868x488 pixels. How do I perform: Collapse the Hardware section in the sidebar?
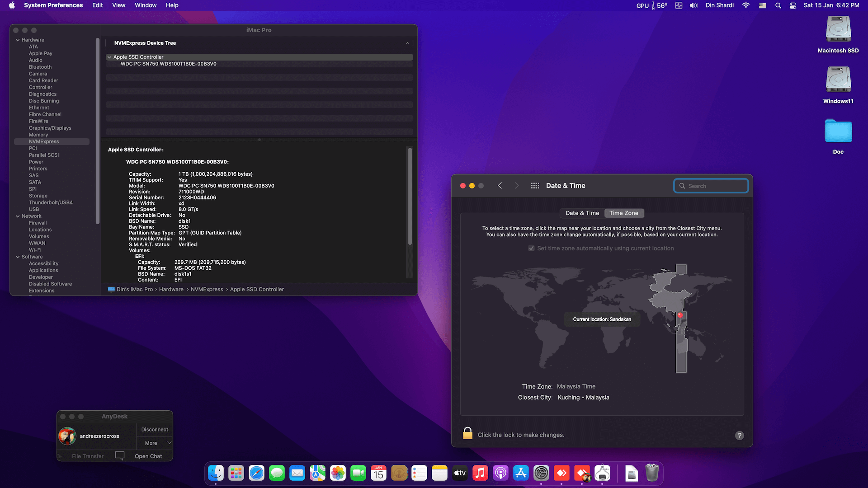pos(18,40)
